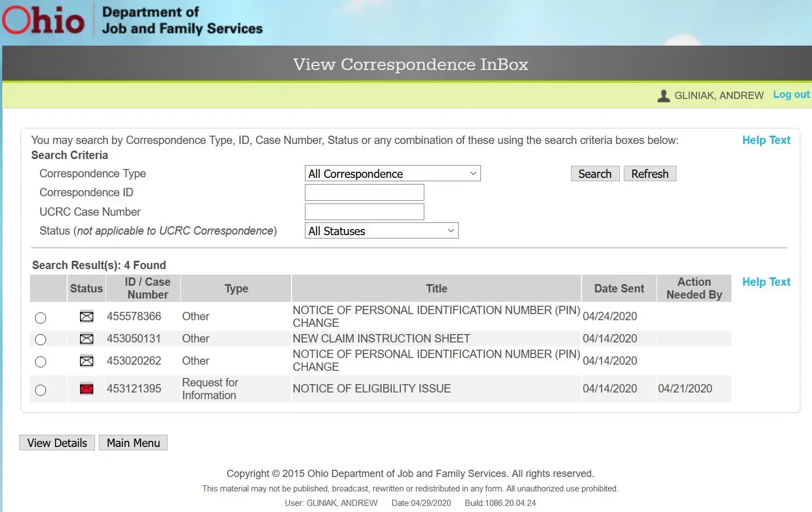The width and height of the screenshot is (812, 512).
Task: Click envelope icon for correspondence 453050131
Action: coord(86,339)
